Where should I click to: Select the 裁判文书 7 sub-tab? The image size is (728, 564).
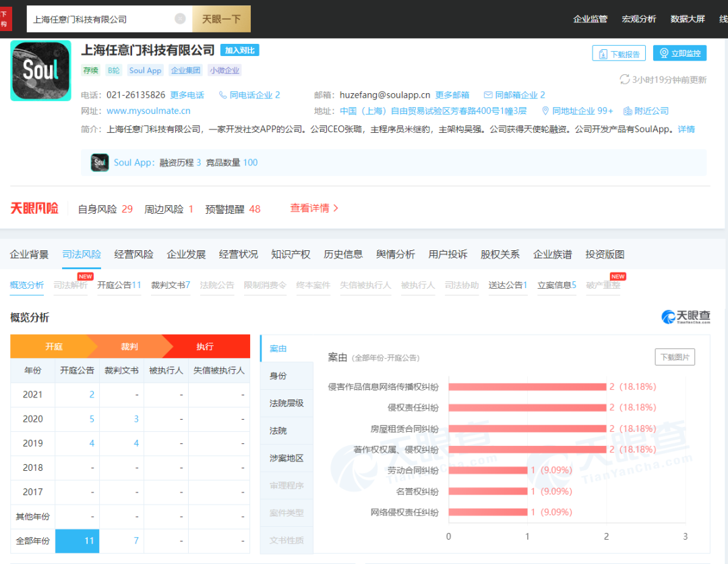(x=171, y=285)
